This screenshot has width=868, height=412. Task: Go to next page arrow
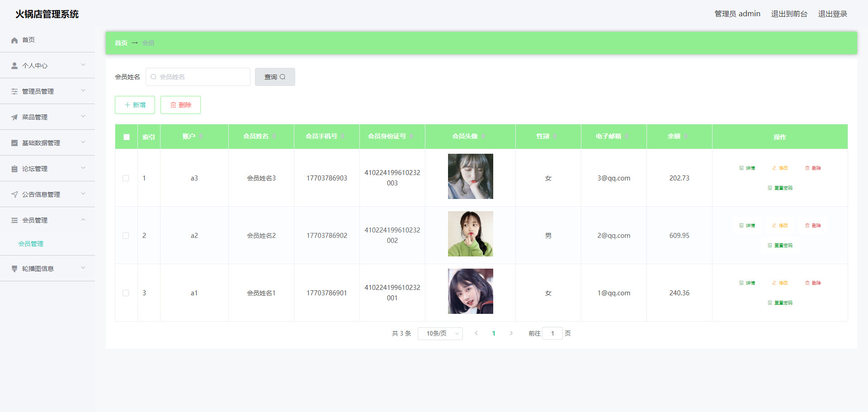(x=511, y=333)
